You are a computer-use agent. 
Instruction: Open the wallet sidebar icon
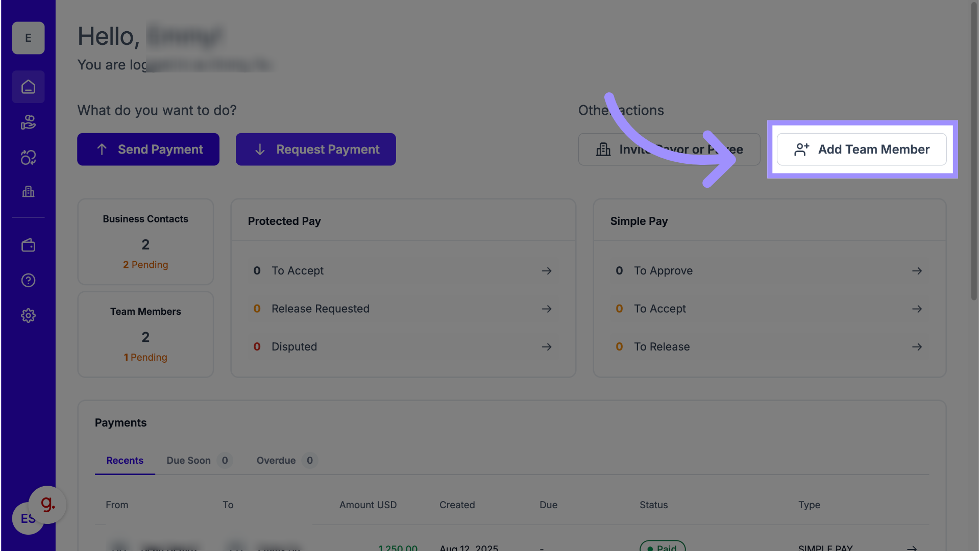(x=28, y=245)
